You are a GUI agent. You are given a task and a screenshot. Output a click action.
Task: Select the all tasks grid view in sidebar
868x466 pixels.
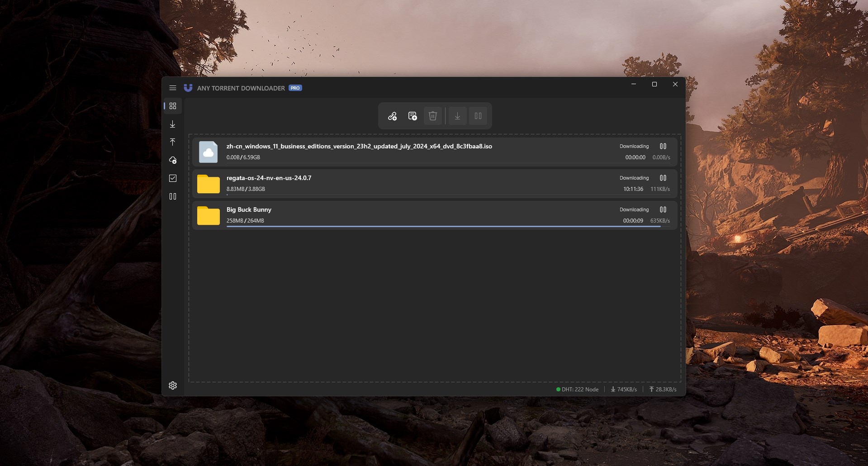173,106
